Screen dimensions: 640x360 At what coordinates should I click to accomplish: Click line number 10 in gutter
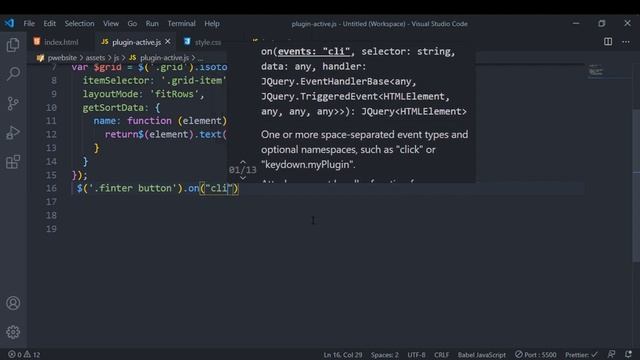(51, 108)
